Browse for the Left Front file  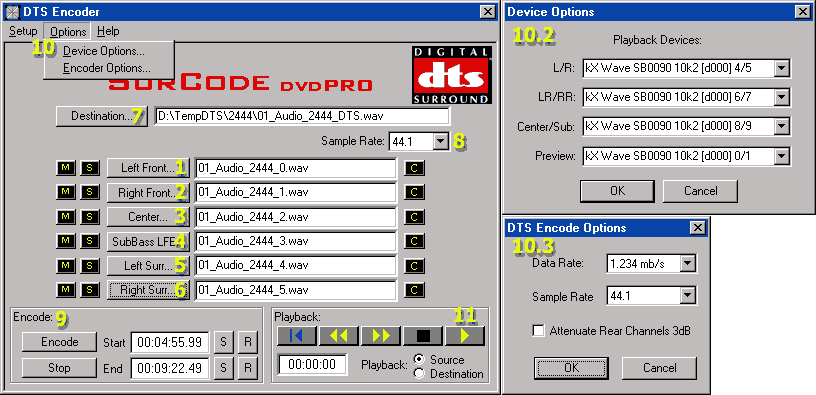(148, 168)
